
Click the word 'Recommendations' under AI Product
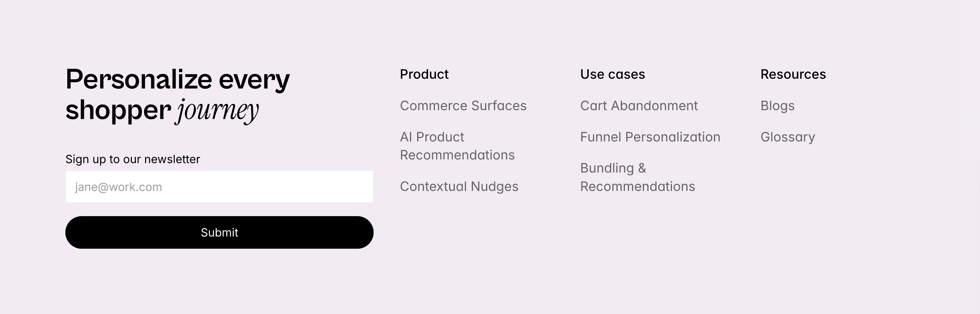click(x=457, y=155)
